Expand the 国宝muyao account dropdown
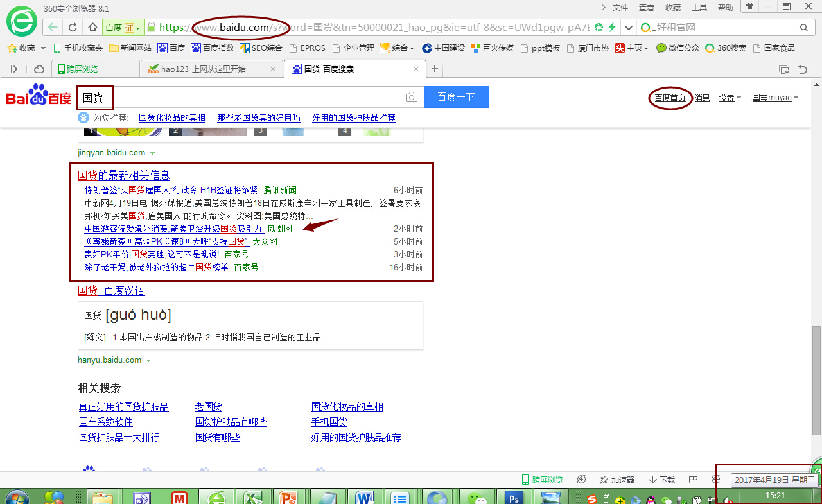Viewport: 822px width, 504px height. (x=775, y=98)
